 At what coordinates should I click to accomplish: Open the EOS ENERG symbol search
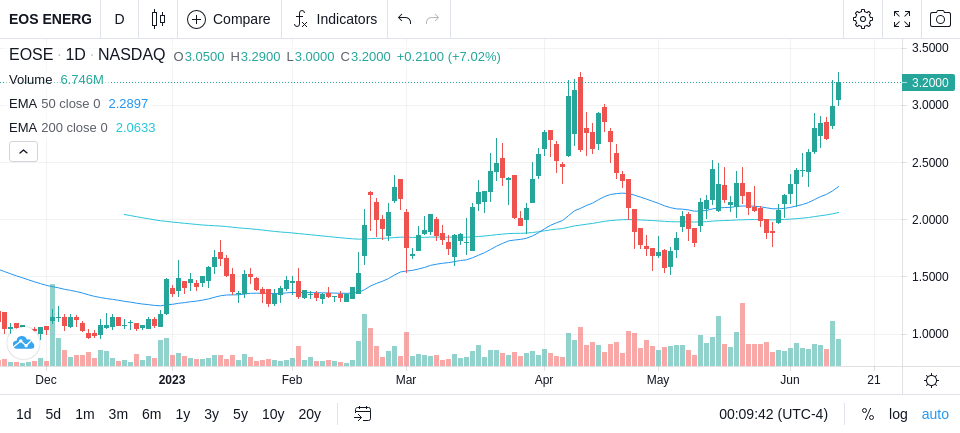click(x=50, y=19)
